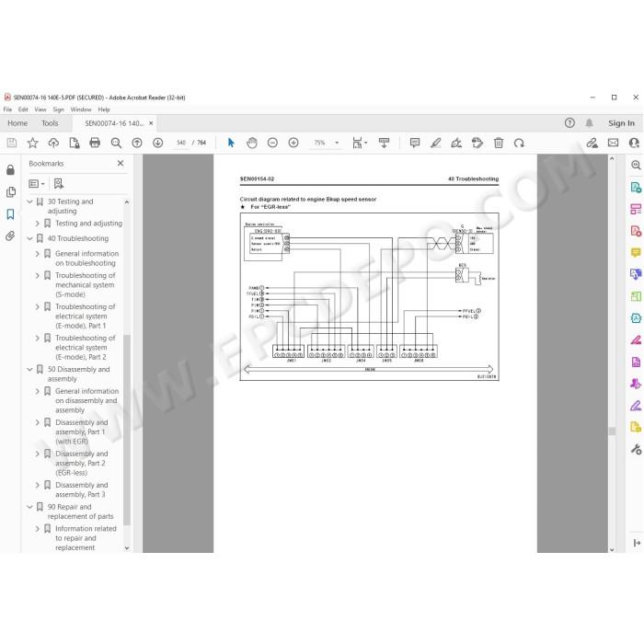Print the document using printer icon
Image resolution: width=644 pixels, height=644 pixels.
click(x=95, y=143)
